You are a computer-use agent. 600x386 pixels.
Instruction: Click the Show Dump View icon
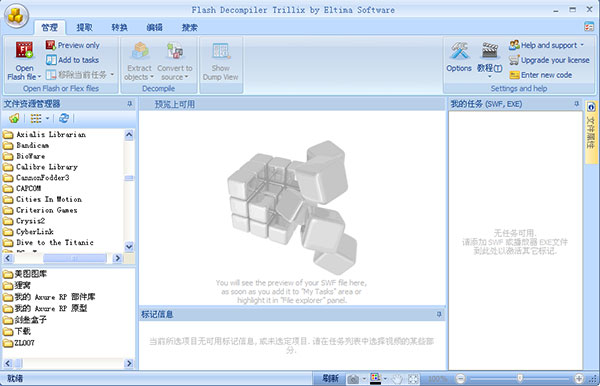pos(221,51)
